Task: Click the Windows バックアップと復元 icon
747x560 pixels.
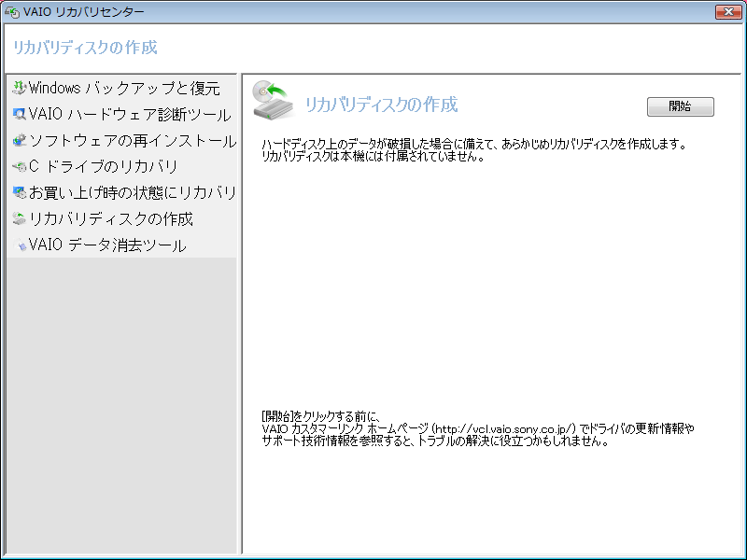Action: click(19, 88)
